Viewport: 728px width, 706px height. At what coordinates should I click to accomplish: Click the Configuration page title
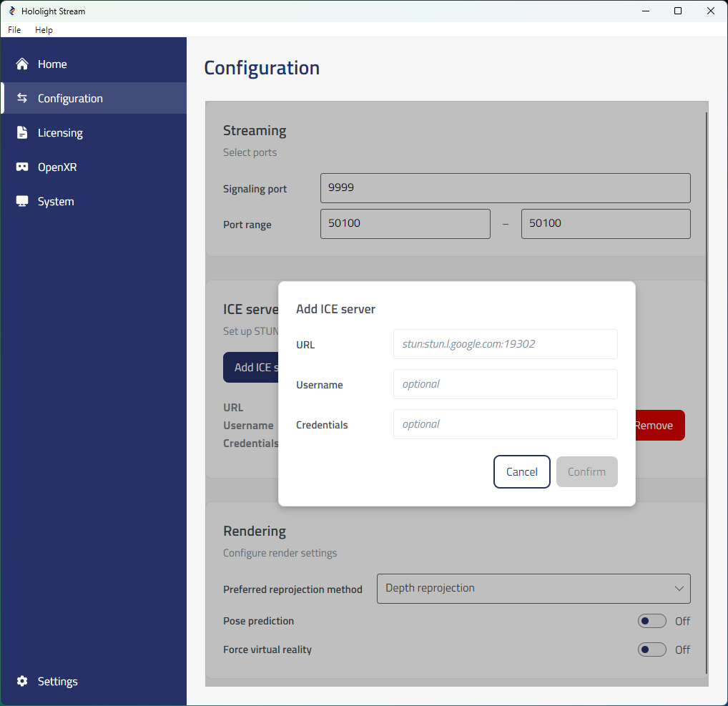pyautogui.click(x=262, y=68)
